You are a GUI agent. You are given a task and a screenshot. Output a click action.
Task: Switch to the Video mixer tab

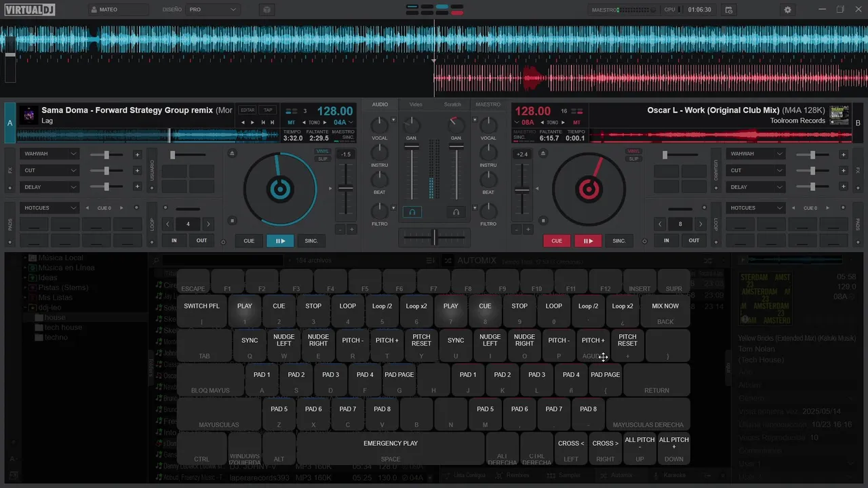tap(416, 104)
